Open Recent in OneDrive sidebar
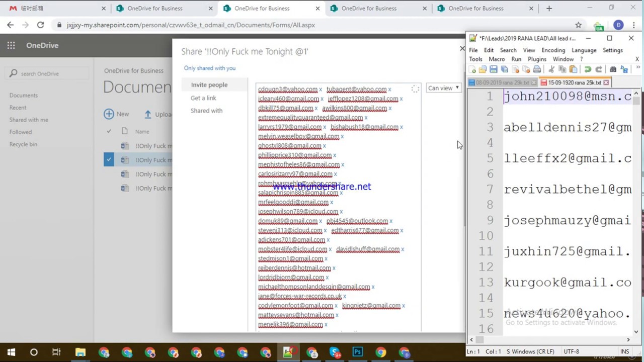This screenshot has width=644, height=362. click(18, 108)
